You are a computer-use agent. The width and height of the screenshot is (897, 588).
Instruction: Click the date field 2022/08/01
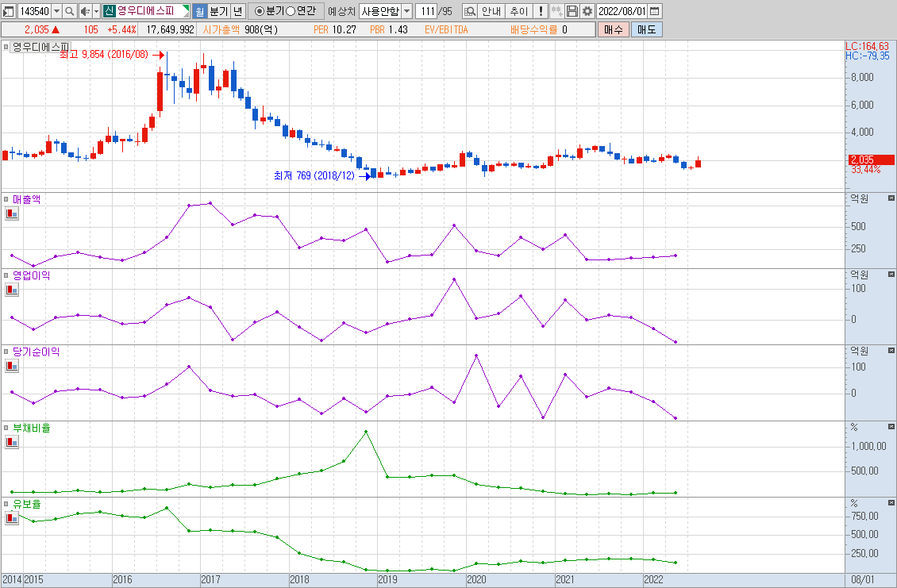pyautogui.click(x=622, y=11)
